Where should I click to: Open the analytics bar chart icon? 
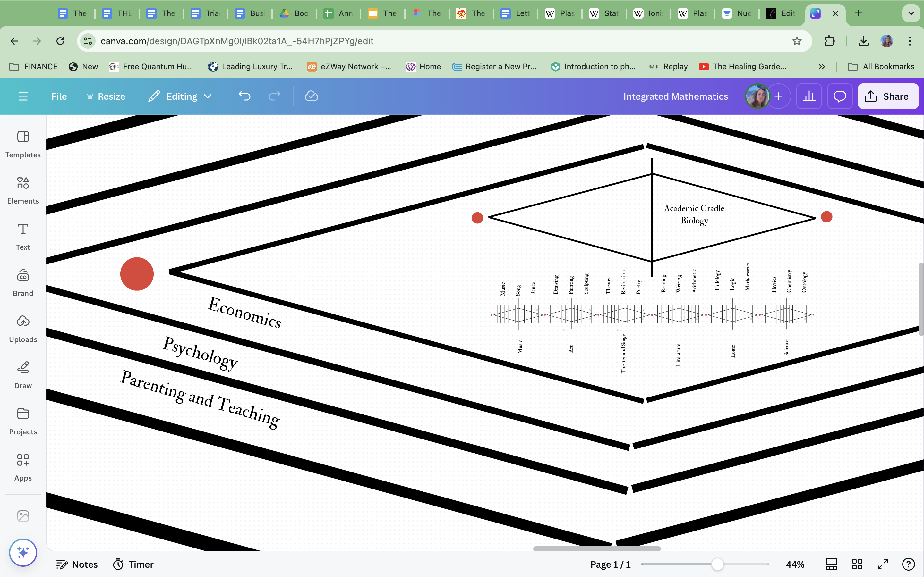click(809, 96)
